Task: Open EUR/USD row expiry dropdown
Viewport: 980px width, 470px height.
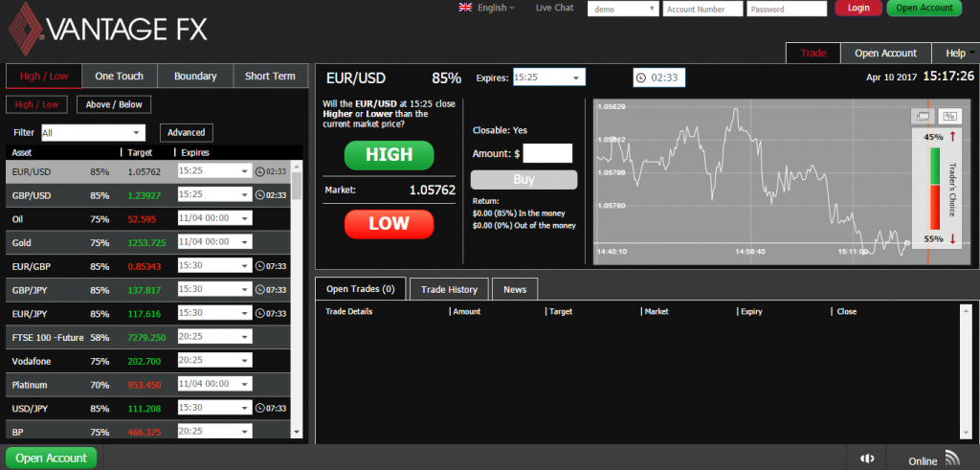Action: tap(215, 171)
